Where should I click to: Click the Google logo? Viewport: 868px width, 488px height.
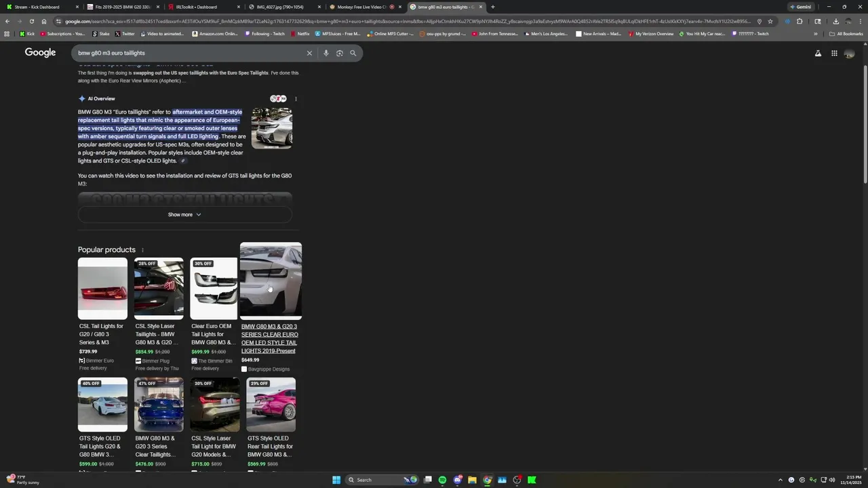coord(41,53)
